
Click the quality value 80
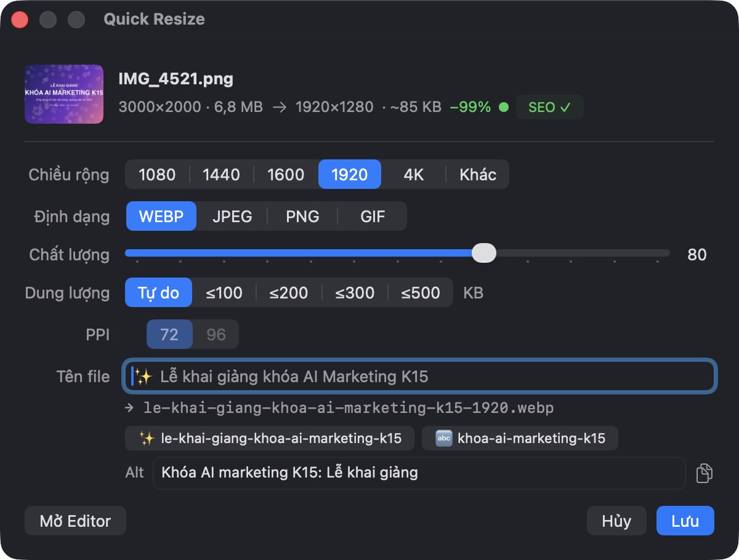click(x=697, y=254)
